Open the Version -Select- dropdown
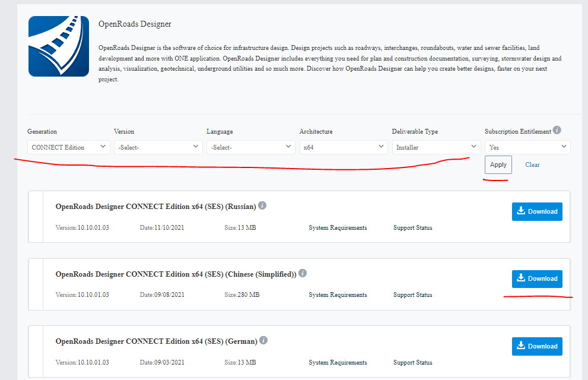Screen dimensions: 588x380 coord(158,147)
